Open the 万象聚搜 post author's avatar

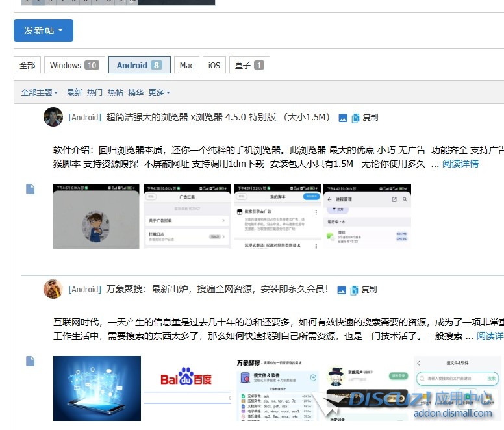pyautogui.click(x=53, y=289)
